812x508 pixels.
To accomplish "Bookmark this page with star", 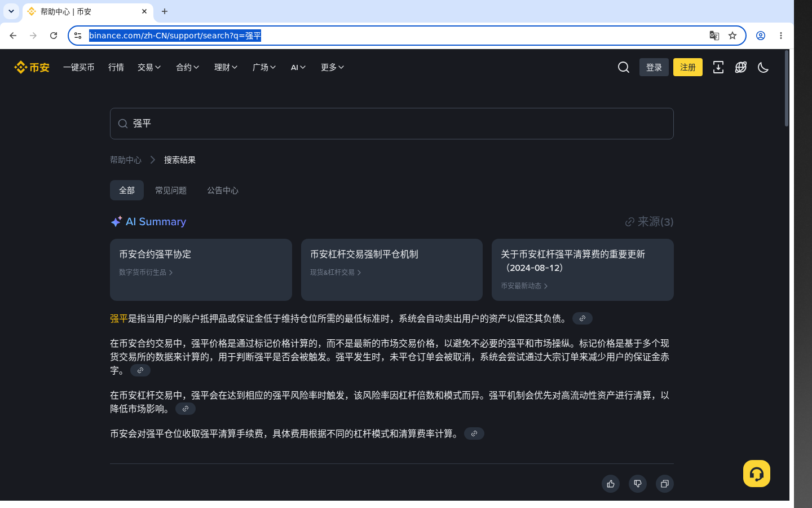I will (732, 36).
